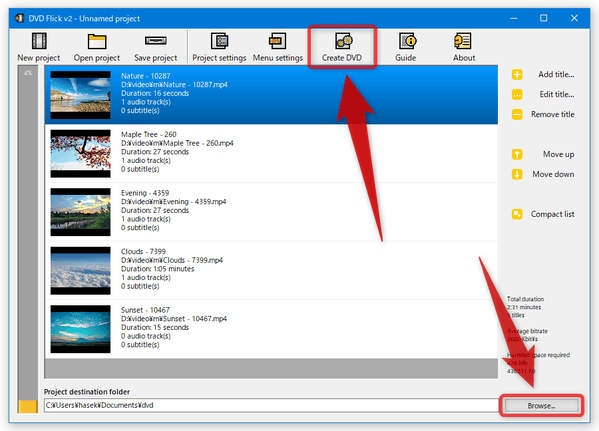Select the Maple Tree - 260 thumbnail

pyautogui.click(x=81, y=154)
